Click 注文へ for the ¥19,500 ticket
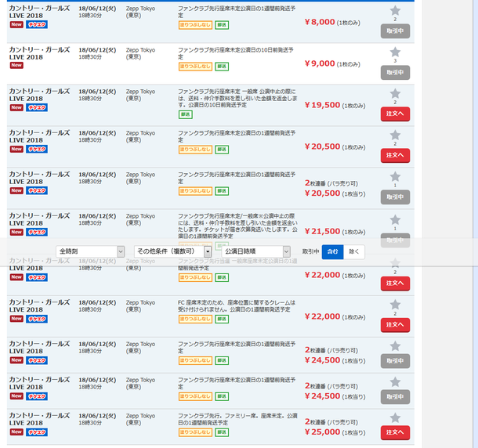 coord(395,114)
